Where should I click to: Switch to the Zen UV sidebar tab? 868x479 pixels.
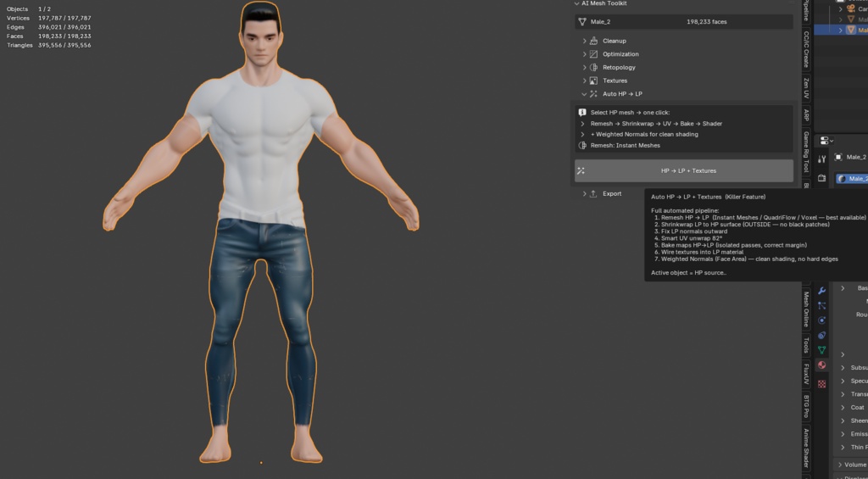[806, 88]
